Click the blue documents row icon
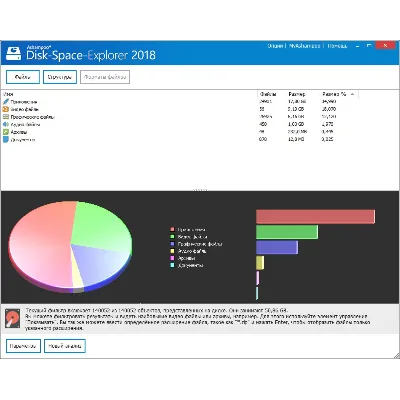 pyautogui.click(x=6, y=139)
